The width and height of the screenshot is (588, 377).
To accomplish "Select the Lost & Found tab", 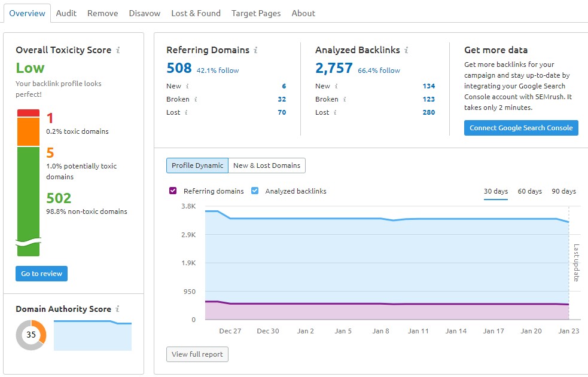I will click(196, 13).
